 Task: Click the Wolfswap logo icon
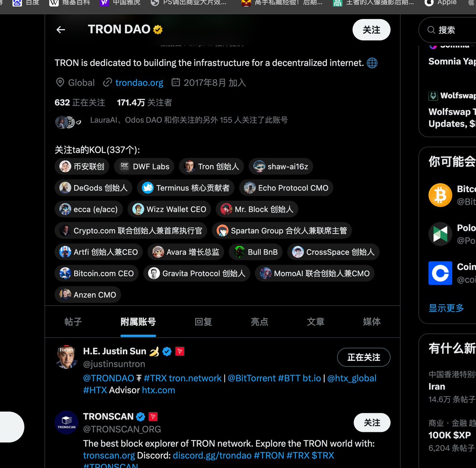coord(433,96)
